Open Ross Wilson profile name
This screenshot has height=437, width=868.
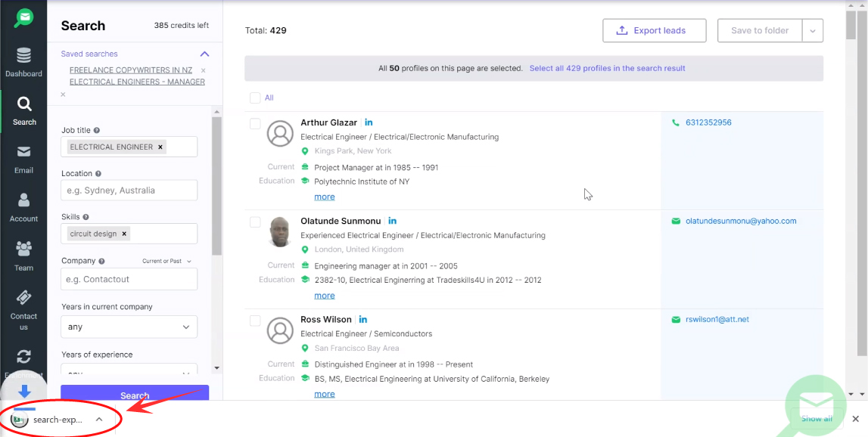click(x=326, y=319)
